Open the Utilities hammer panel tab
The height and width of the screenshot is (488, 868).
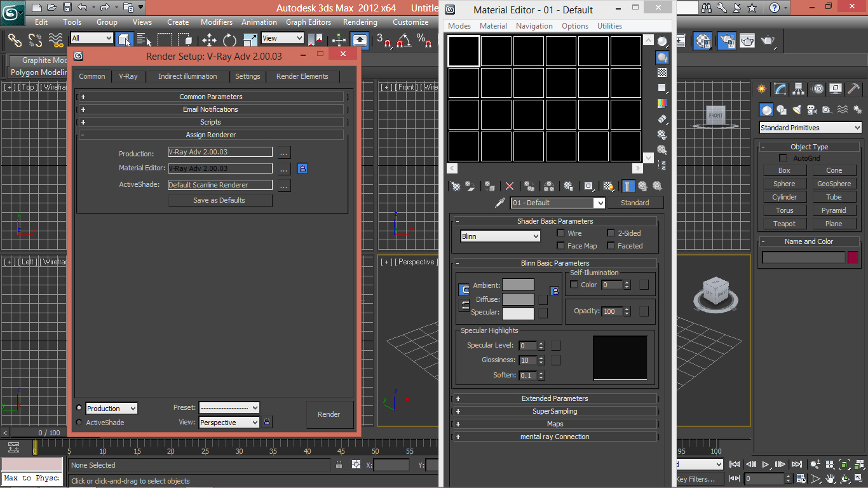(854, 89)
